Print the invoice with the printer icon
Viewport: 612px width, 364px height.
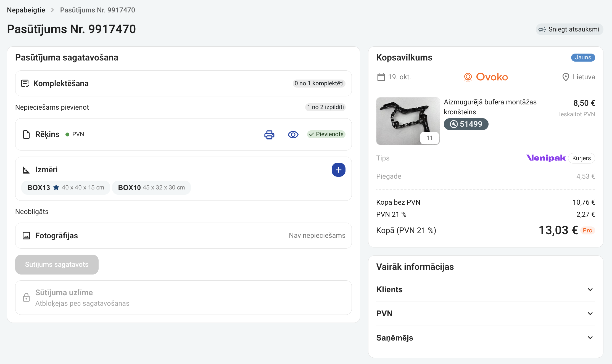(269, 134)
